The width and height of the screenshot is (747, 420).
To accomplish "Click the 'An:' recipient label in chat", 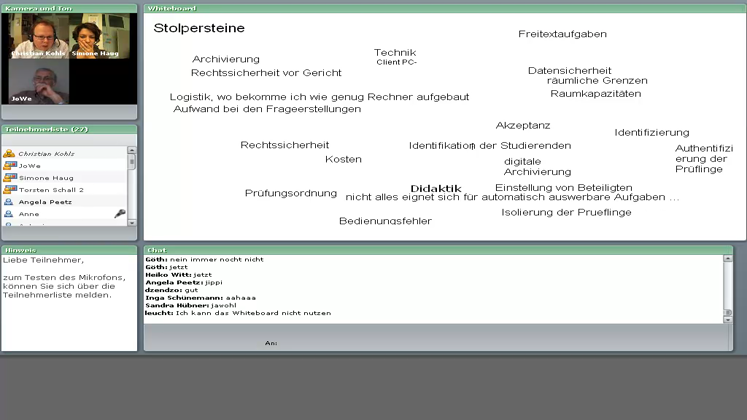I will [x=271, y=343].
